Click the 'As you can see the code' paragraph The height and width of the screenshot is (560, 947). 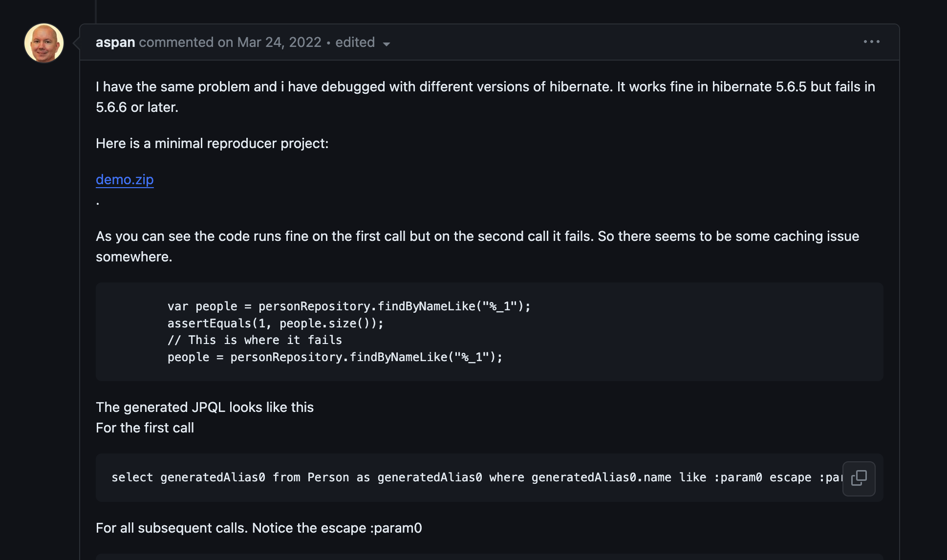click(477, 246)
